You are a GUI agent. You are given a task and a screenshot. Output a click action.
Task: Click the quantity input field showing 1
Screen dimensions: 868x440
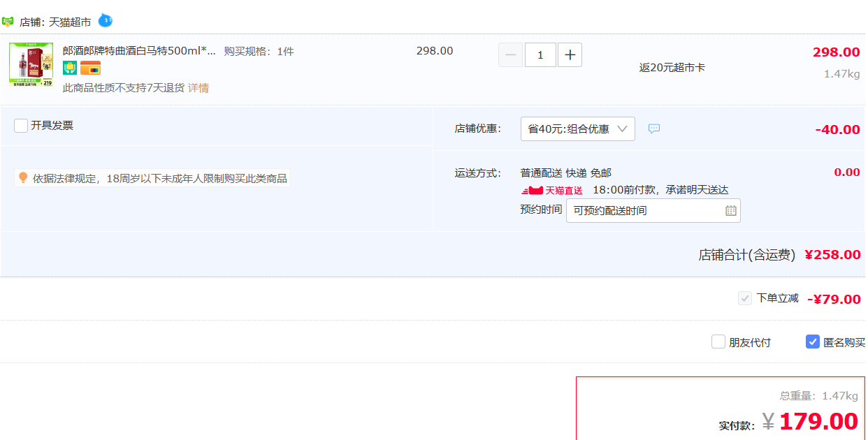click(x=540, y=55)
